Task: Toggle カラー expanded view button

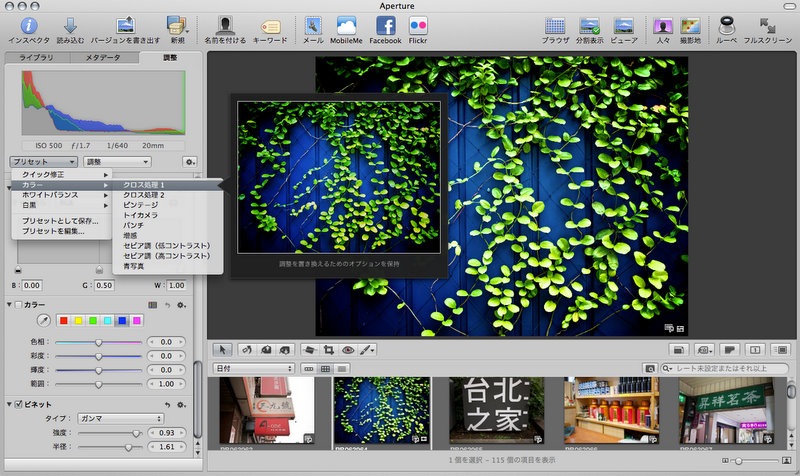Action: pos(152,305)
